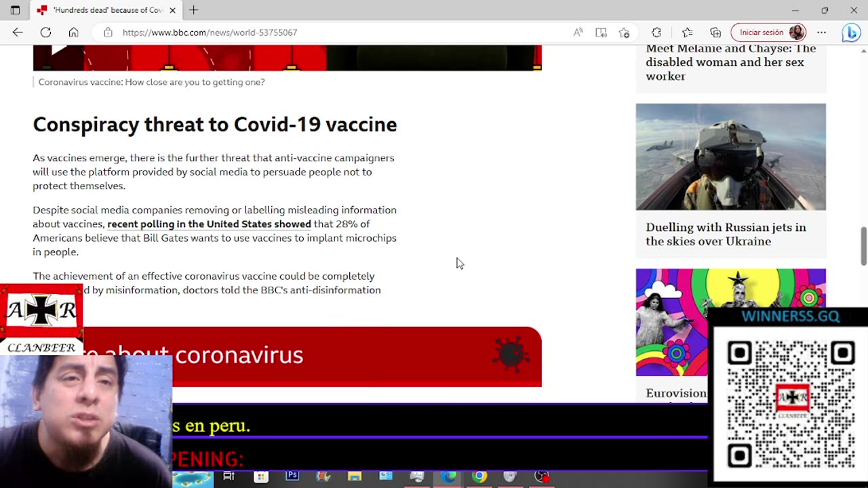Open fighter pilot article thumbnail
The height and width of the screenshot is (488, 868).
pyautogui.click(x=730, y=157)
